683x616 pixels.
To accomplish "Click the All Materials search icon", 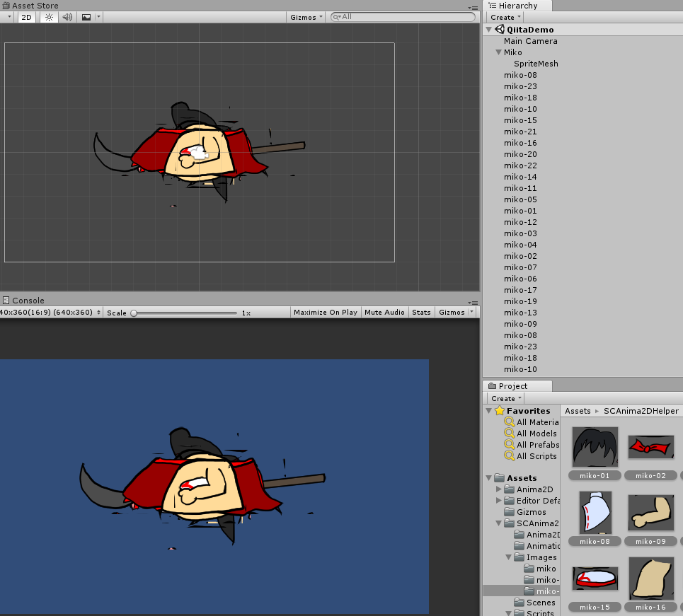I will pyautogui.click(x=509, y=422).
